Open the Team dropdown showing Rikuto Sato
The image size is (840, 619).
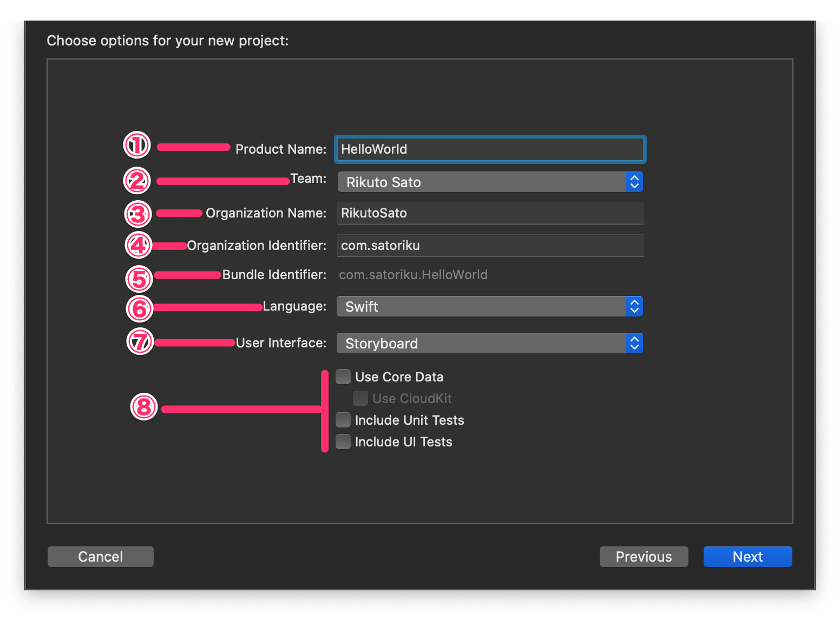pos(490,182)
